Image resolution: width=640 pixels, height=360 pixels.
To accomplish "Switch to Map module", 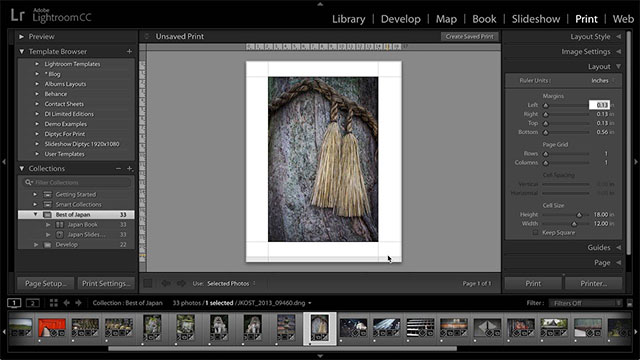I will [x=446, y=19].
